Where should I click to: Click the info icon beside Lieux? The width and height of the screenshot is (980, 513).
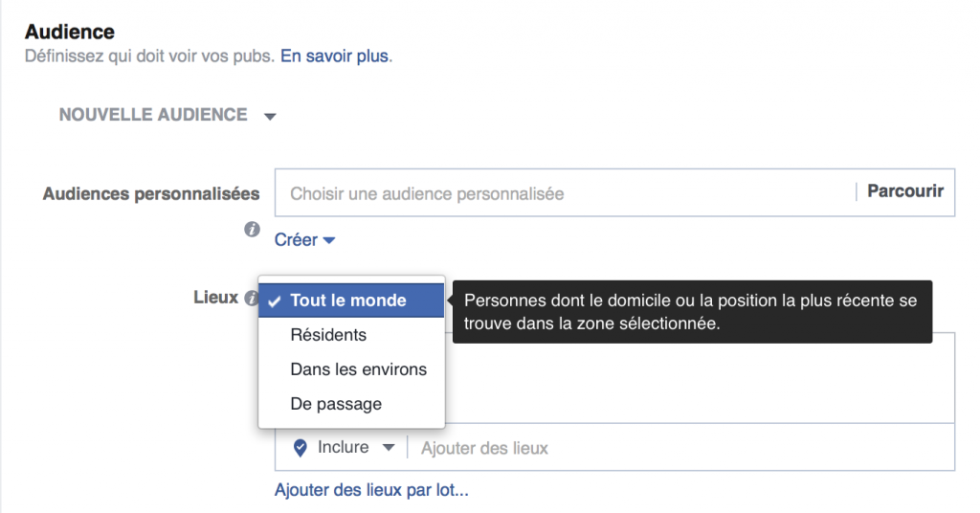pos(252,299)
